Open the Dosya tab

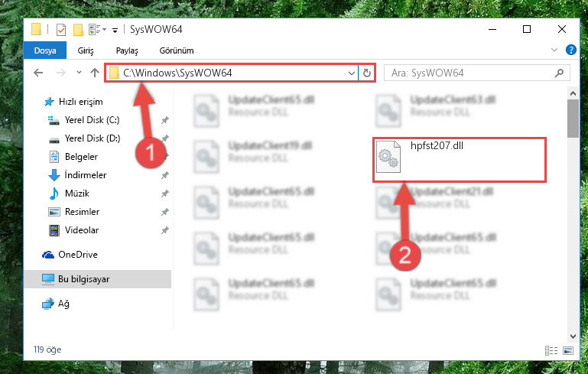(45, 50)
